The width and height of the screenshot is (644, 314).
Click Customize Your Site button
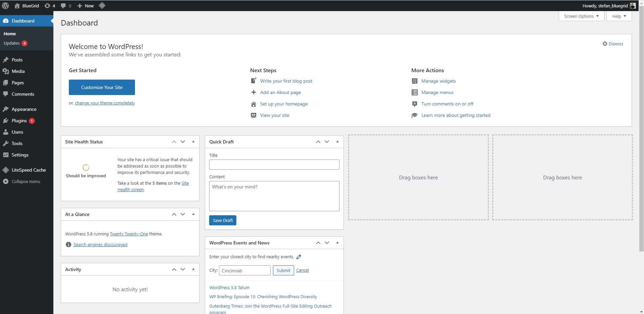102,87
